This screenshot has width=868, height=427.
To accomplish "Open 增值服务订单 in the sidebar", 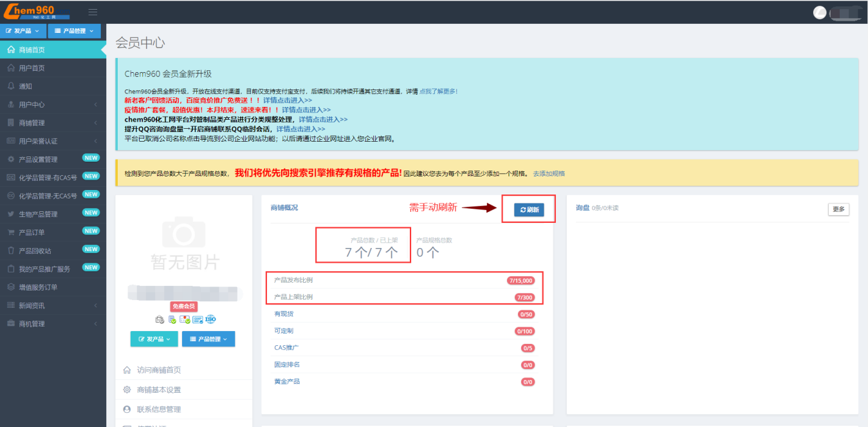I will click(53, 287).
